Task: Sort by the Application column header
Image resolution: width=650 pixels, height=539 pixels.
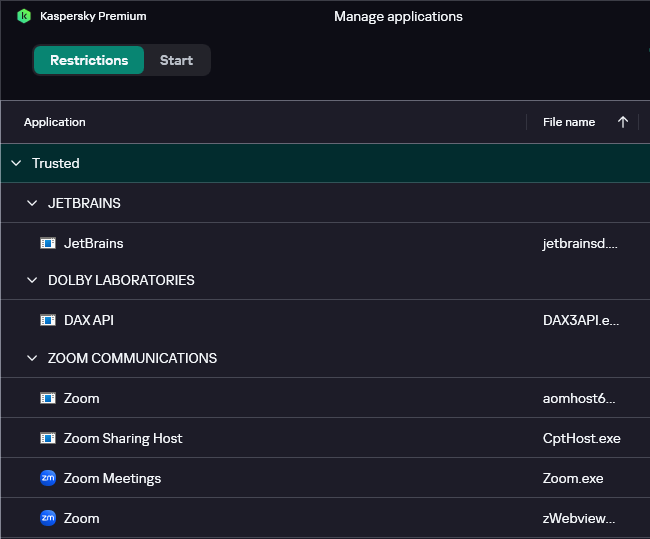Action: tap(55, 122)
